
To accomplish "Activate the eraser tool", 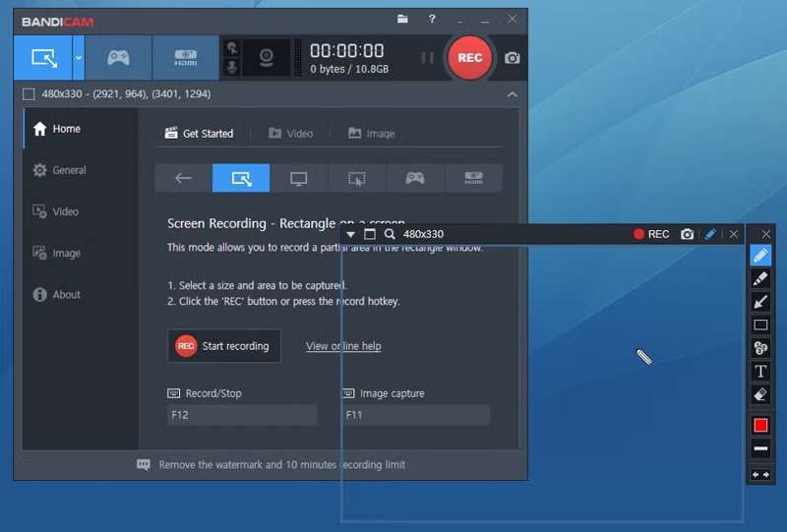I will 760,394.
